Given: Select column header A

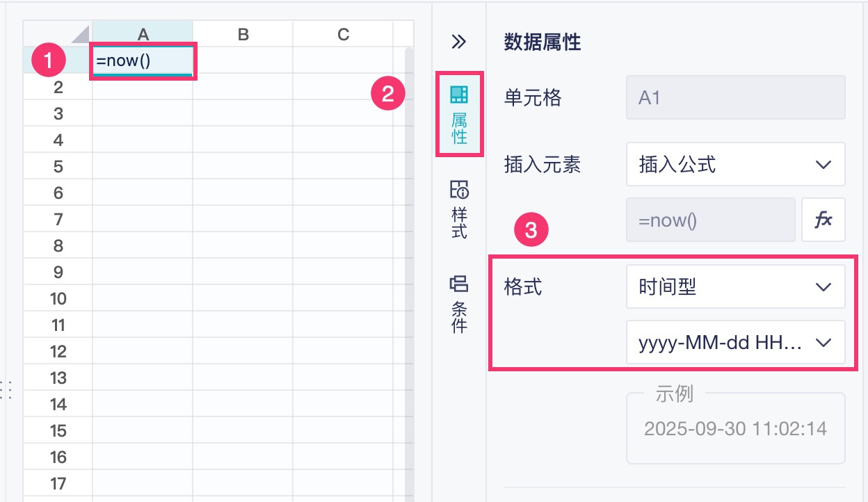Looking at the screenshot, I should click(x=143, y=34).
